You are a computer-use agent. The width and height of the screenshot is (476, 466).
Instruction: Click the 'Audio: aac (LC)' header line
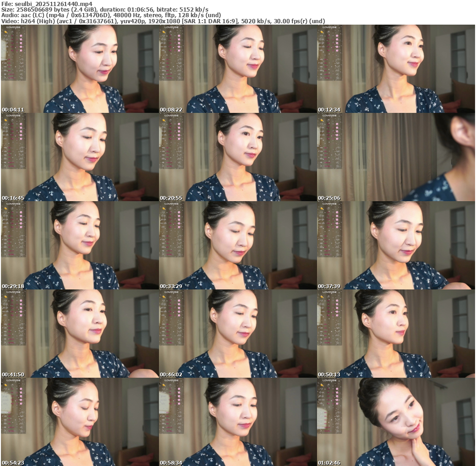click(111, 15)
